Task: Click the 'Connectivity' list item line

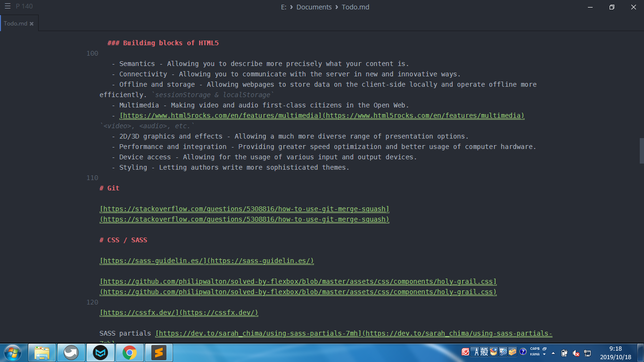Action: pyautogui.click(x=286, y=74)
